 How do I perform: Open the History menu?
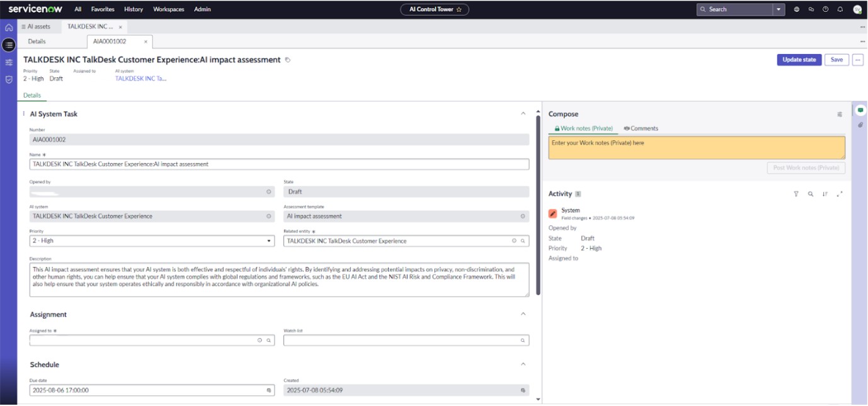134,9
